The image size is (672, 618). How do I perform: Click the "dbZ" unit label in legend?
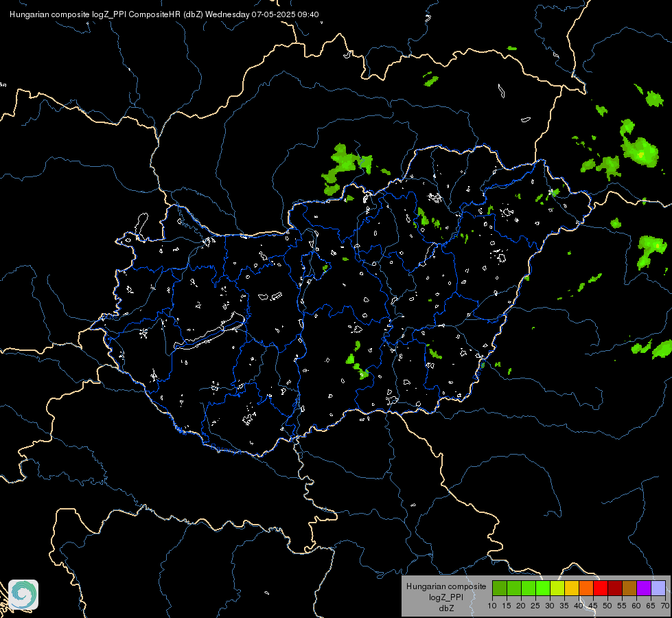pos(446,608)
